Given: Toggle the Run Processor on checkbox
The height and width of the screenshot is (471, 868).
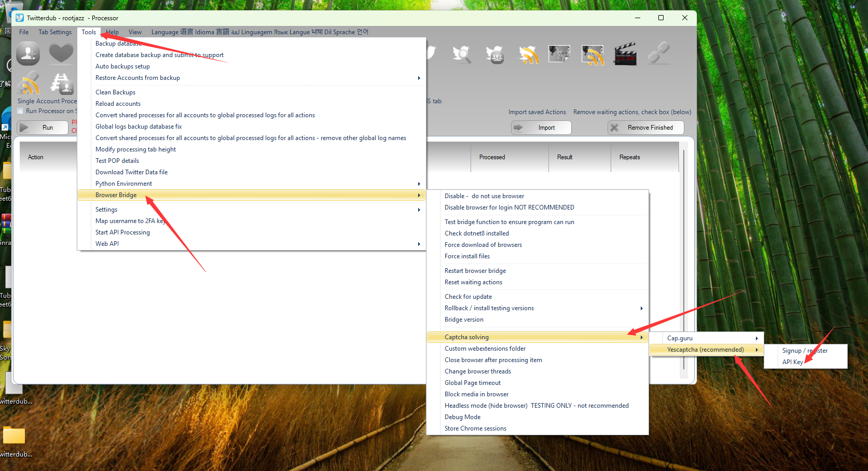Looking at the screenshot, I should [20, 111].
